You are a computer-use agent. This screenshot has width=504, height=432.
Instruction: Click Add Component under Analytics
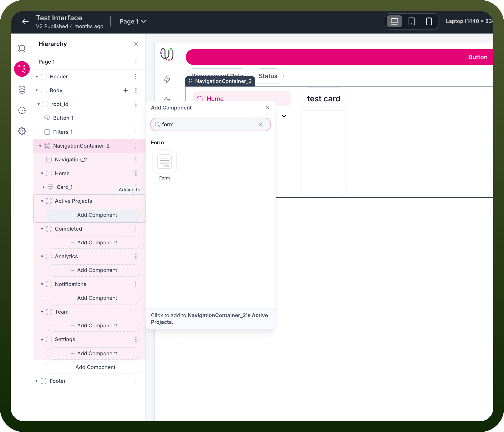pyautogui.click(x=94, y=270)
